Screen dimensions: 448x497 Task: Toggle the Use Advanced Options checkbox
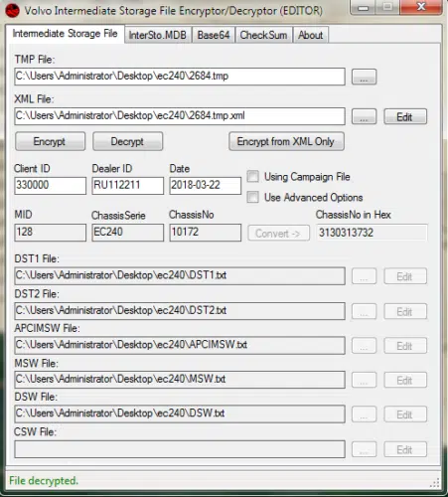click(253, 197)
